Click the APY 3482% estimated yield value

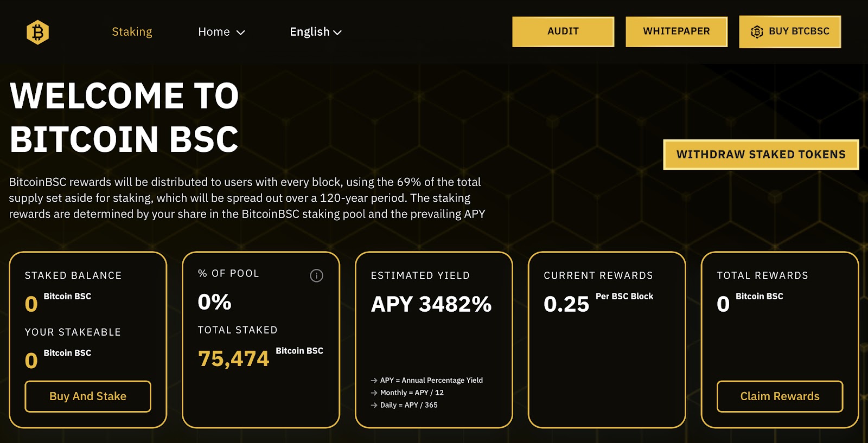[x=431, y=304]
